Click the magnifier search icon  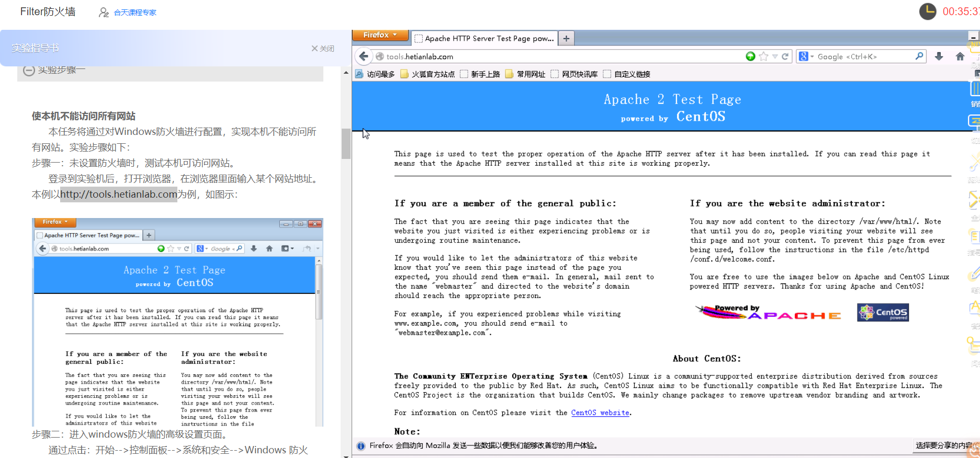coord(919,56)
